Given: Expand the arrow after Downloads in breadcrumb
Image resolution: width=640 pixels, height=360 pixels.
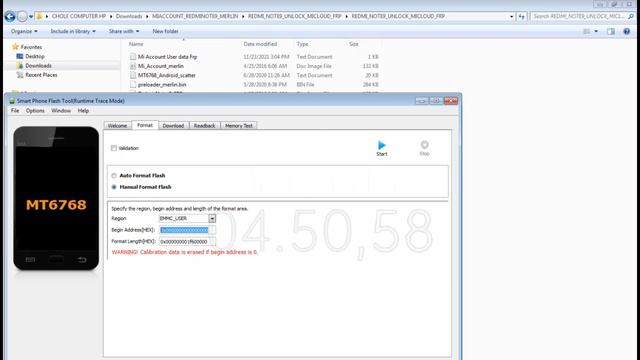Looking at the screenshot, I should click(x=147, y=16).
